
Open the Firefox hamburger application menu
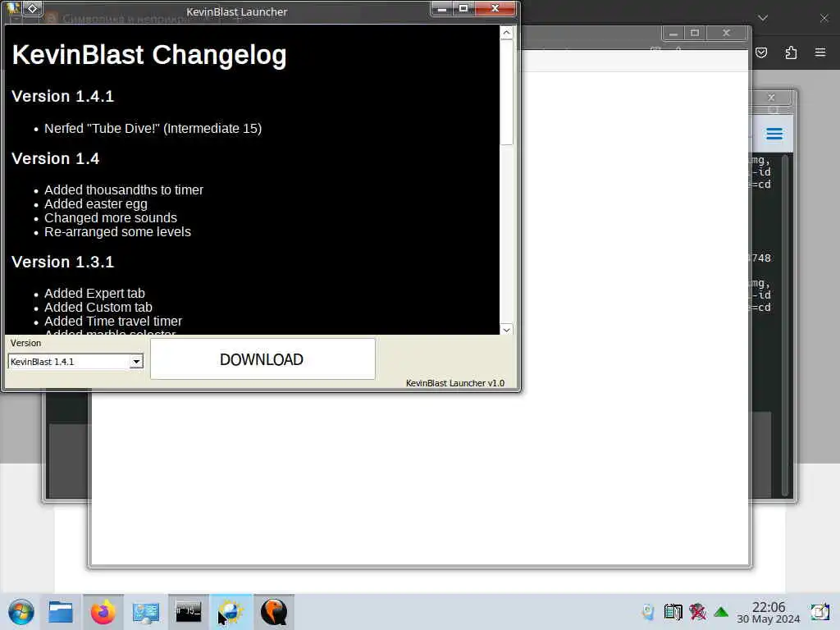coord(820,52)
